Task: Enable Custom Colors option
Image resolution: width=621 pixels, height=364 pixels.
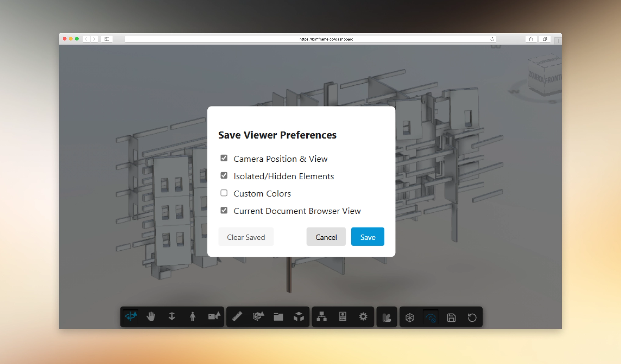Action: coord(224,193)
